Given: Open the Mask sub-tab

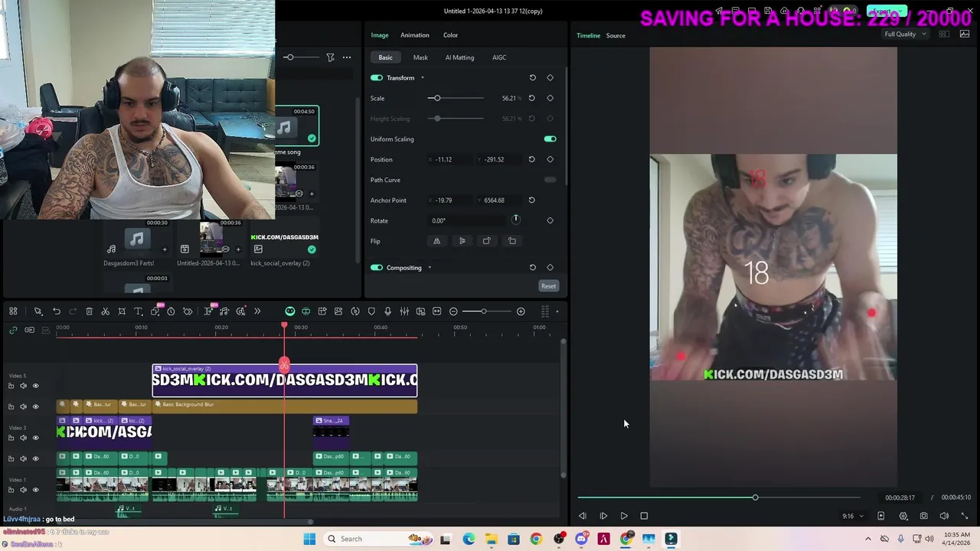Looking at the screenshot, I should click(420, 57).
